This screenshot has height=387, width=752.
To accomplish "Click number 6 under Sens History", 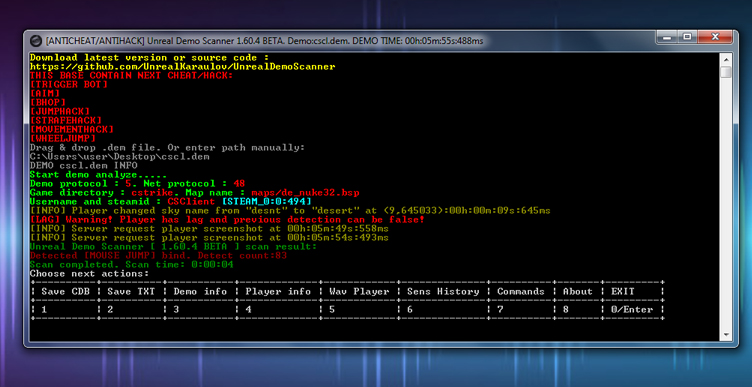I will pos(410,310).
